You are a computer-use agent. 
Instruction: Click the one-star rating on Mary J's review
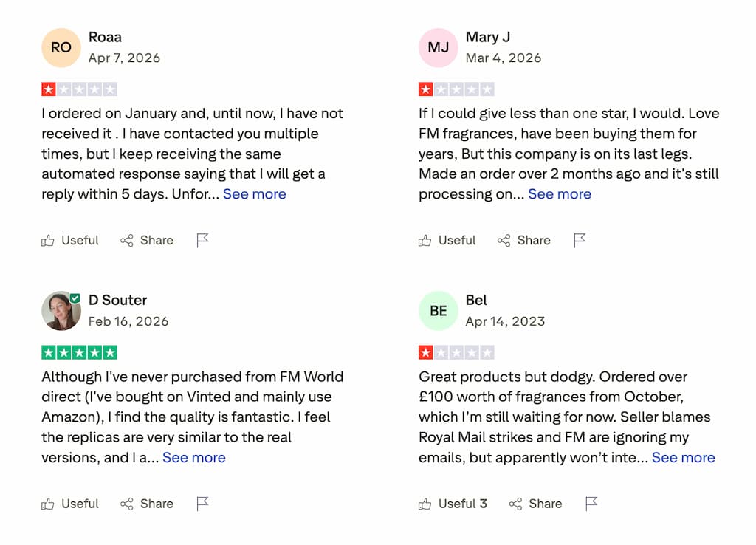point(456,89)
